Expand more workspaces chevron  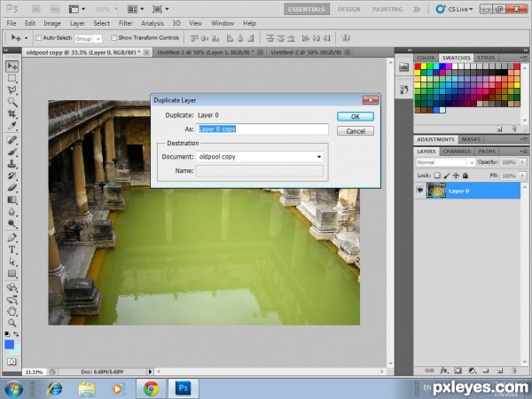(x=417, y=9)
